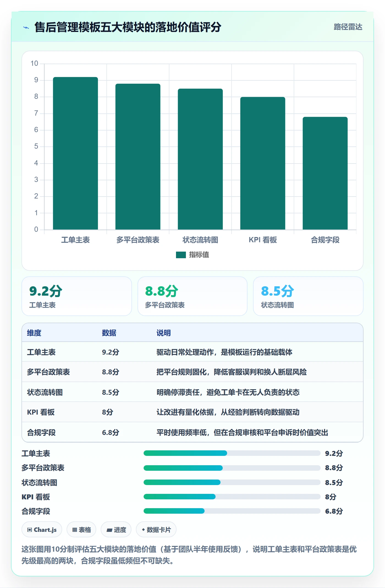The image size is (385, 588).
Task: Click the 多平台政策表 bar in chart
Action: coord(138,157)
